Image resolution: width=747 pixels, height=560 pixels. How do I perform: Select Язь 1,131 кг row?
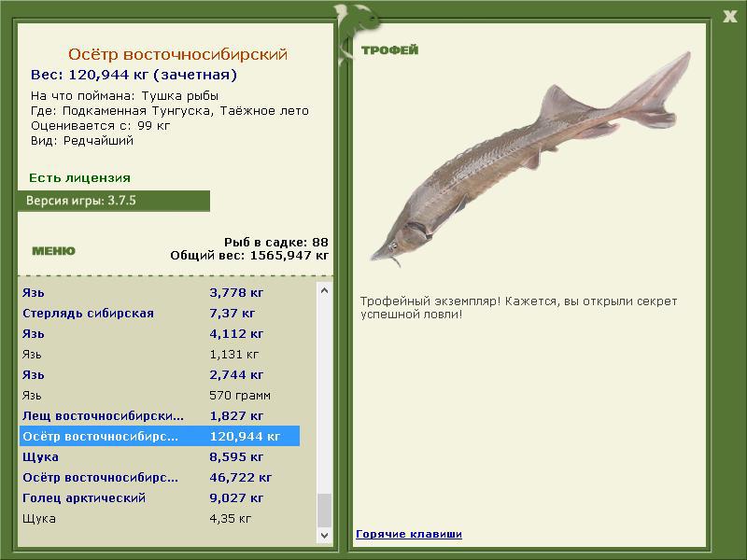160,354
